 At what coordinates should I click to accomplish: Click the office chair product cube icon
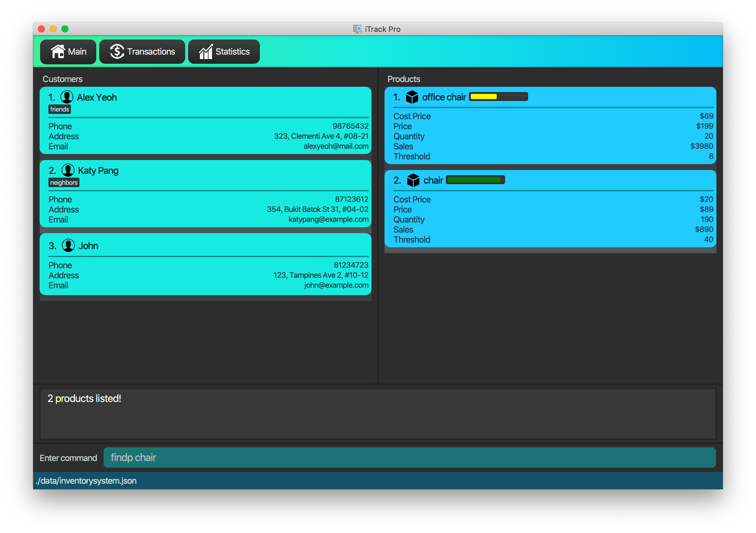coord(413,97)
